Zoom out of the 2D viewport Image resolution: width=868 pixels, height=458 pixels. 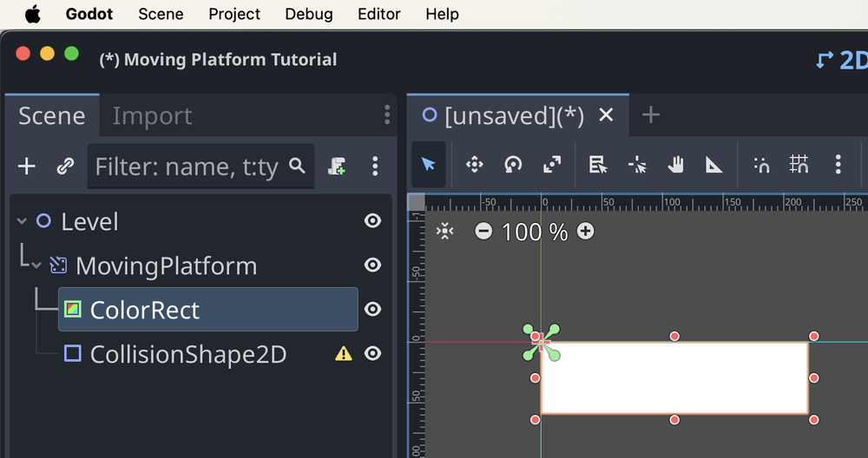(483, 232)
